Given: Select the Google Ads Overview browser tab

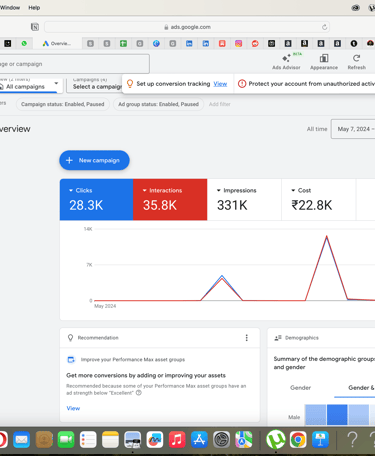Looking at the screenshot, I should pos(57,43).
